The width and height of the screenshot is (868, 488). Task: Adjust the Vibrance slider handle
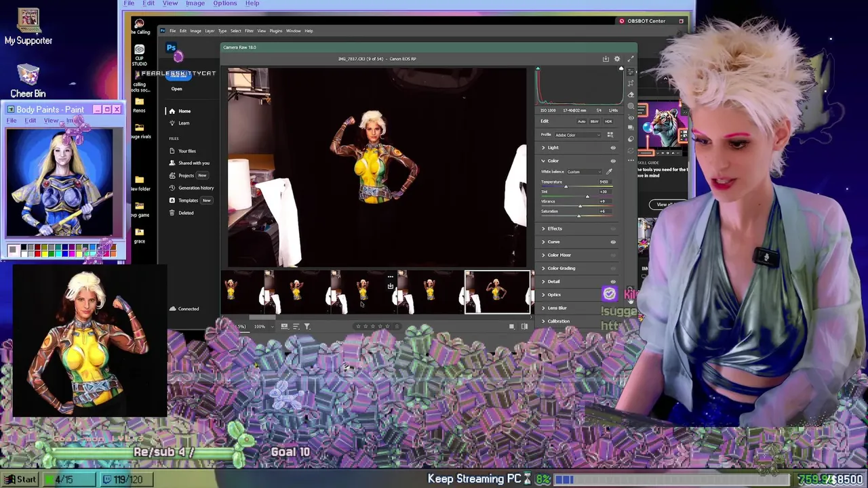[x=579, y=206]
